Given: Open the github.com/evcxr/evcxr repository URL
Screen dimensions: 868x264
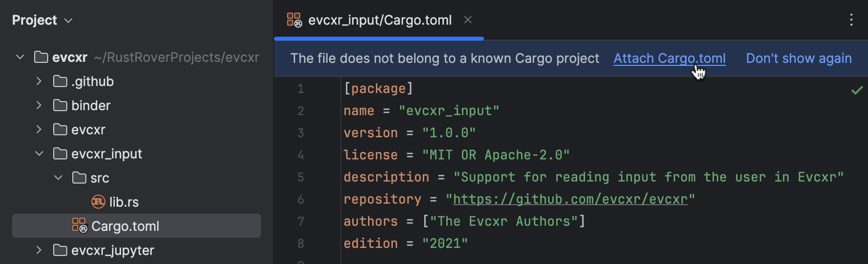Looking at the screenshot, I should pos(570,199).
